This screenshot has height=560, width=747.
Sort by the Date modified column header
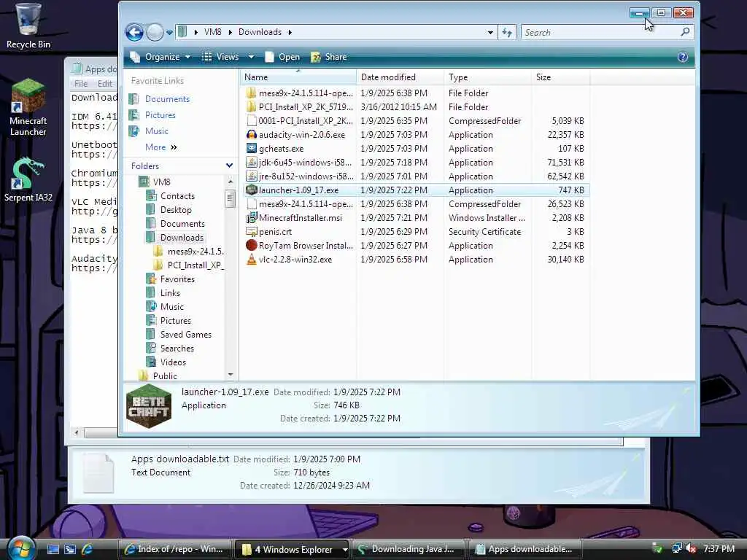point(400,77)
